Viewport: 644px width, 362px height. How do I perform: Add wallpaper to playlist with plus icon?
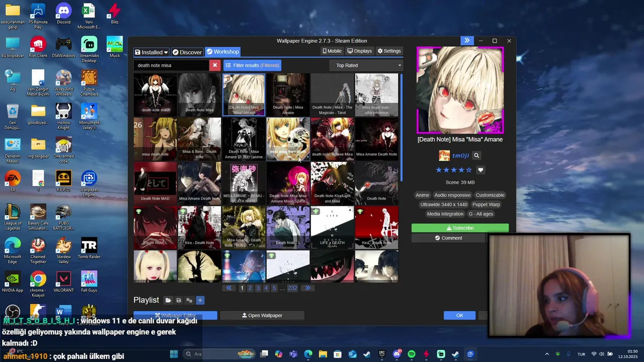(200, 300)
